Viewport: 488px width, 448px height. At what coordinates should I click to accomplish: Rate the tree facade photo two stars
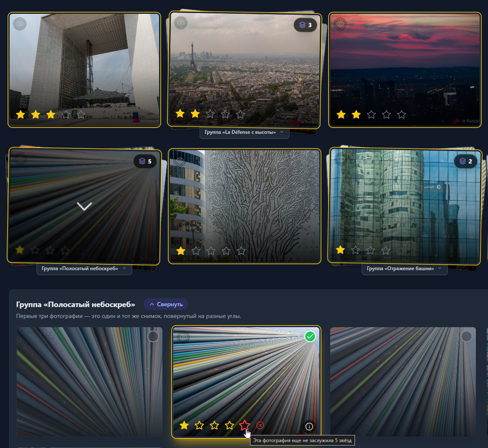(x=196, y=251)
